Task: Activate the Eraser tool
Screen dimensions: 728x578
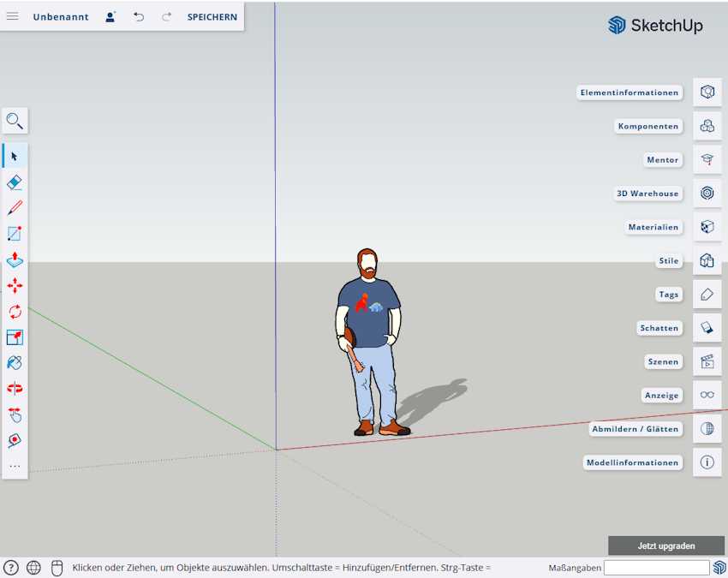Action: (14, 182)
